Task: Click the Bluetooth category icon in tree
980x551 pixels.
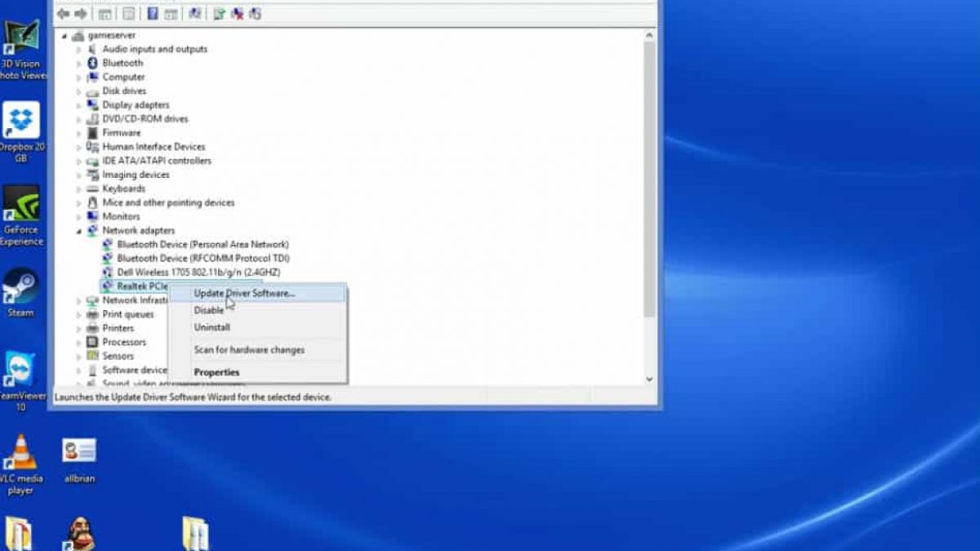Action: point(93,63)
